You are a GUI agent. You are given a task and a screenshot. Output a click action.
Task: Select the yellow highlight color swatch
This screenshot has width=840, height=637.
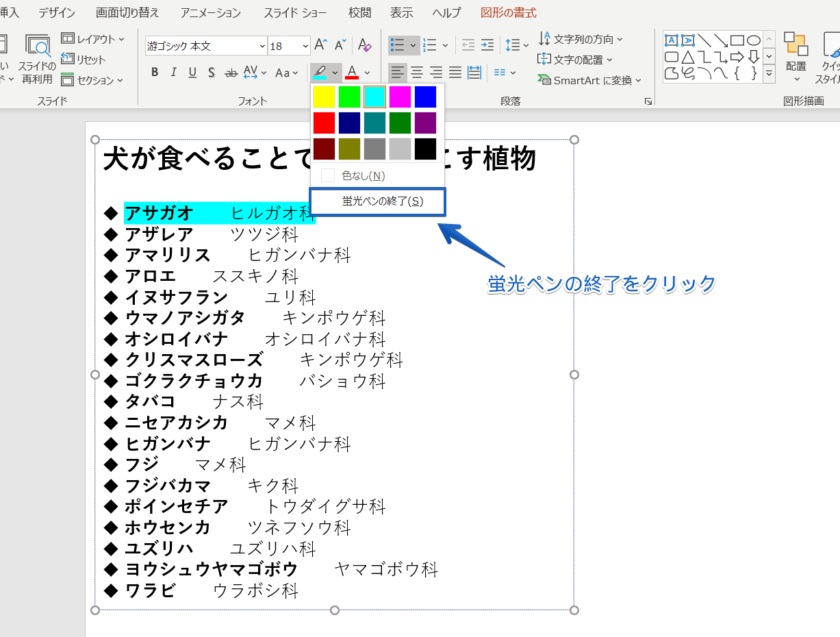pyautogui.click(x=323, y=96)
